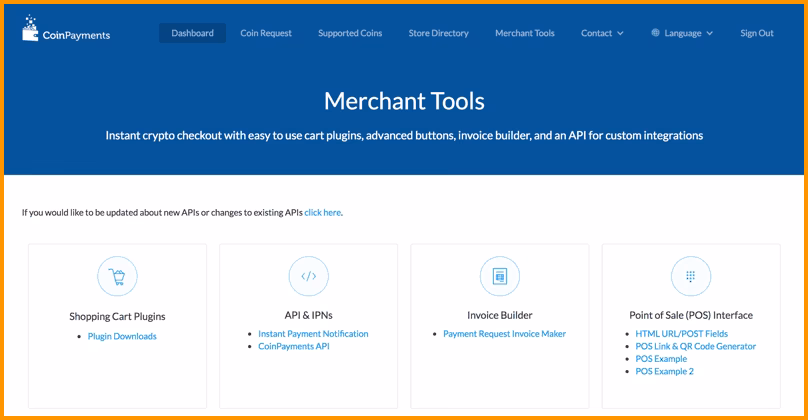The image size is (808, 420).
Task: Open the Plugin Downloads link
Action: click(122, 336)
